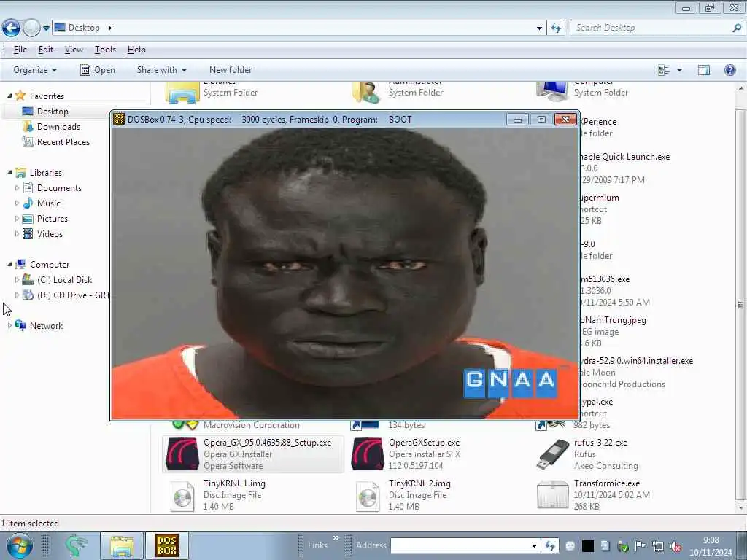Click the taskbar Address go button
Image resolution: width=747 pixels, height=560 pixels.
tap(550, 545)
